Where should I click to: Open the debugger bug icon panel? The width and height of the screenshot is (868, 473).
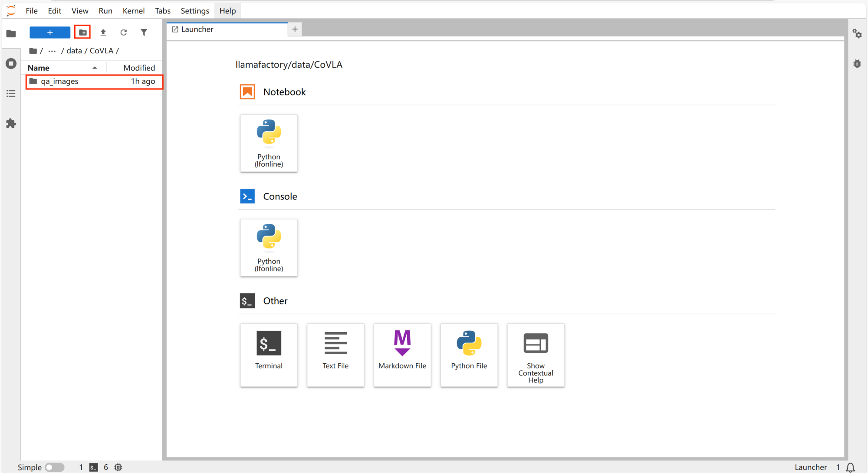[x=857, y=64]
